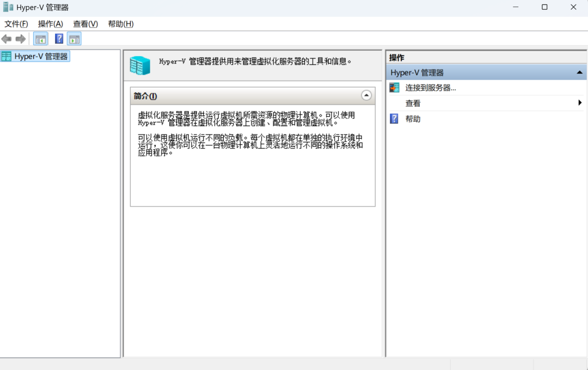Click the Forward arrow toolbar icon
The height and width of the screenshot is (370, 588).
click(21, 39)
